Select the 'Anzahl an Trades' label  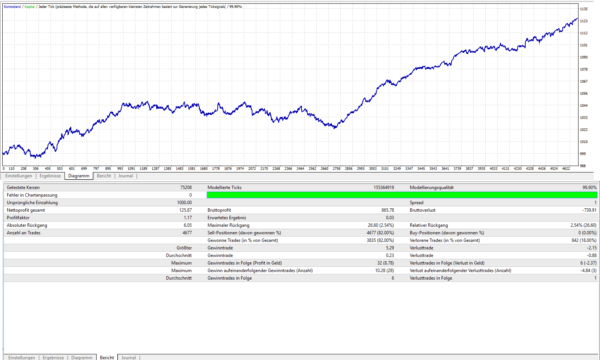pyautogui.click(x=23, y=233)
